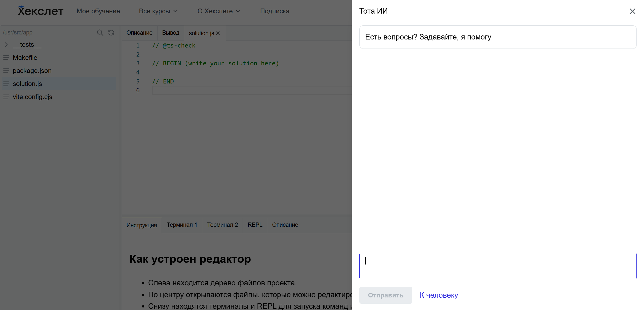Close the solution.js tab with X icon
This screenshot has width=644, height=310.
coord(218,33)
